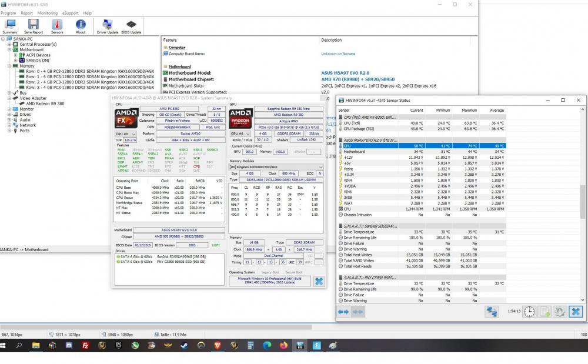Open the Monitoring menu

[48, 13]
